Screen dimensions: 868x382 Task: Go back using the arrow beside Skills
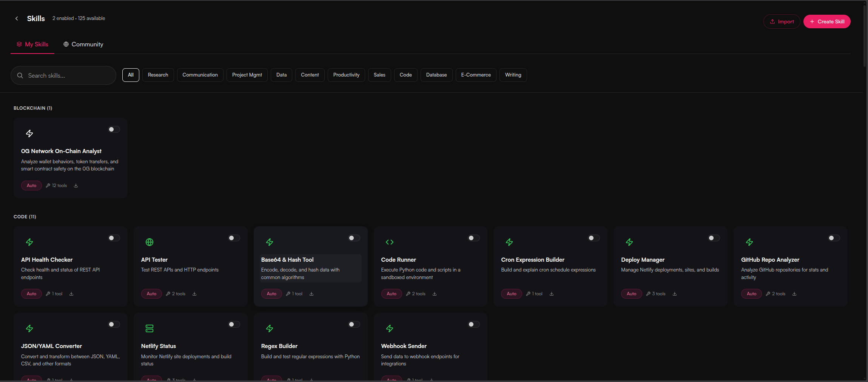(17, 18)
